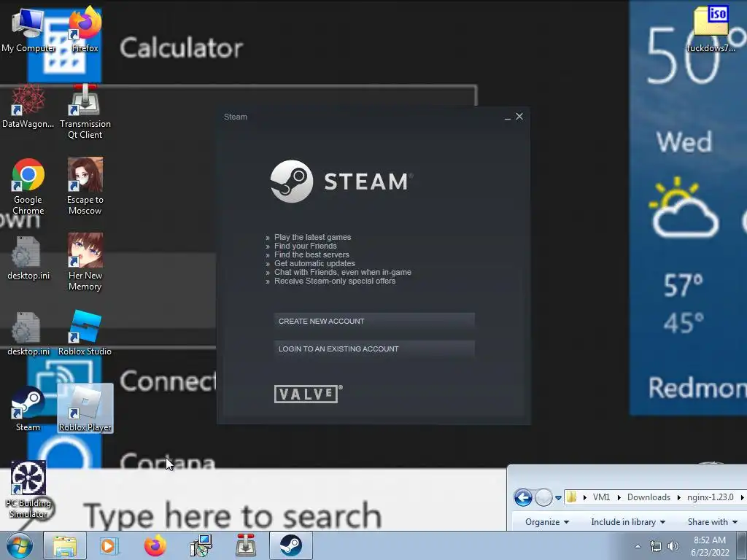The image size is (747, 560).
Task: Launch the Firefox desktop shortcut
Action: click(x=85, y=29)
